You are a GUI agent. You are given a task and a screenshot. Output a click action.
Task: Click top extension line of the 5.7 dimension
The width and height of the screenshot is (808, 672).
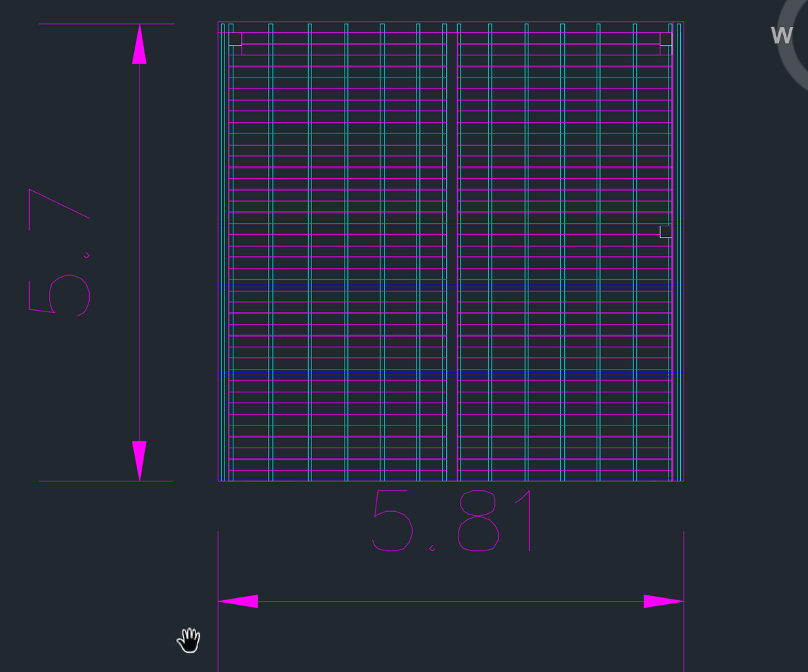(x=83, y=24)
